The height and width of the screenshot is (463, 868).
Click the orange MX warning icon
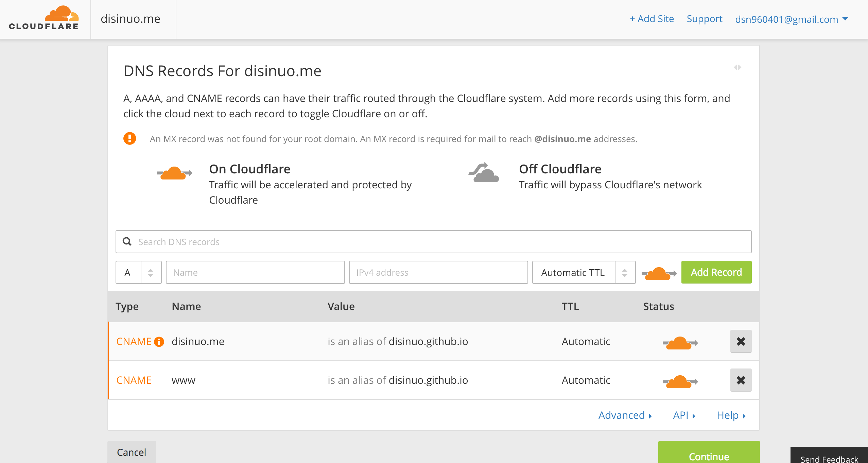click(x=129, y=139)
